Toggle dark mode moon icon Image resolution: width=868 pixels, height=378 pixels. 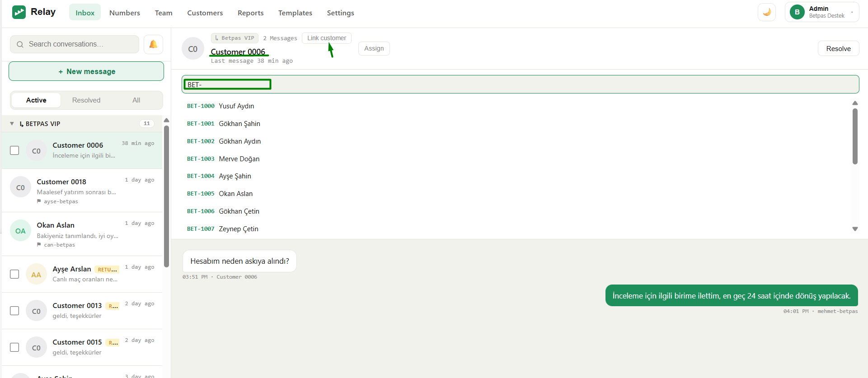(x=767, y=12)
